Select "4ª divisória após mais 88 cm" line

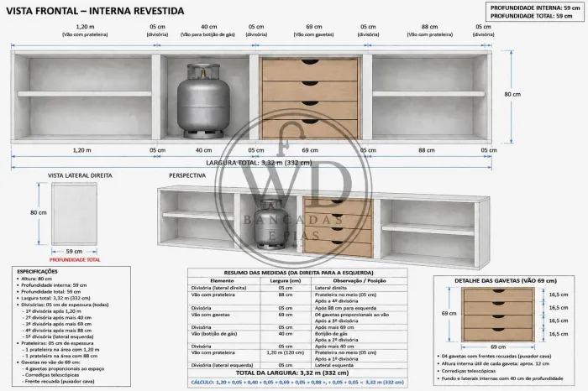click(57, 330)
